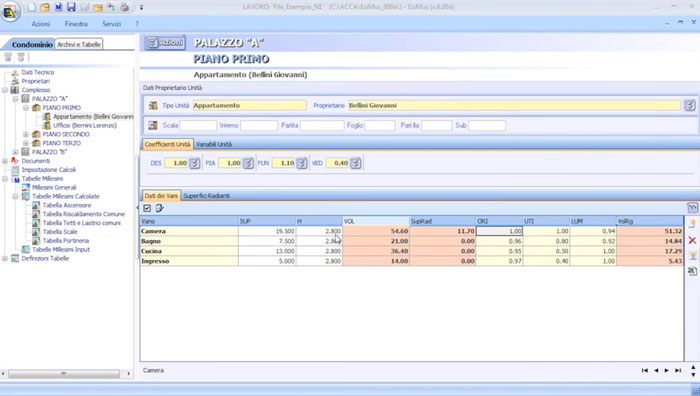Toggle the checkbox icon above Vano table

pyautogui.click(x=147, y=208)
